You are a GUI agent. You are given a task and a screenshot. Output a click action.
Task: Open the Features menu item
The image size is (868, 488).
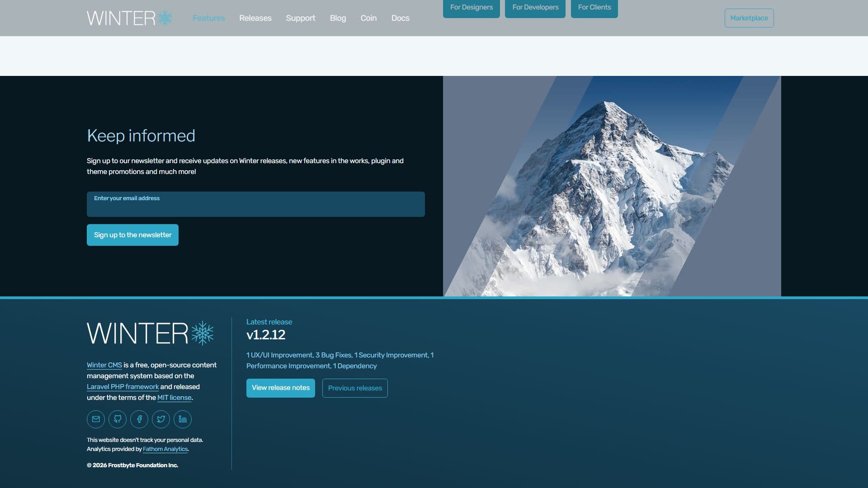[x=209, y=18]
